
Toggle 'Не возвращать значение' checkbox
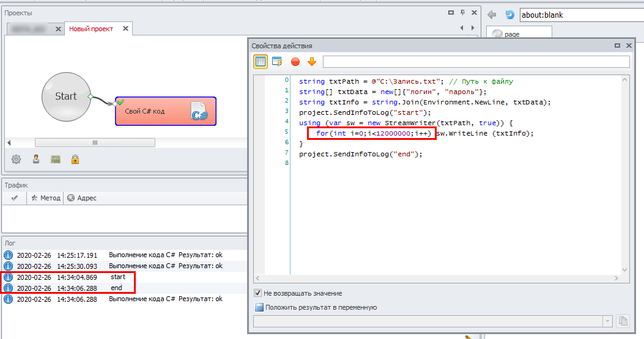[x=258, y=293]
